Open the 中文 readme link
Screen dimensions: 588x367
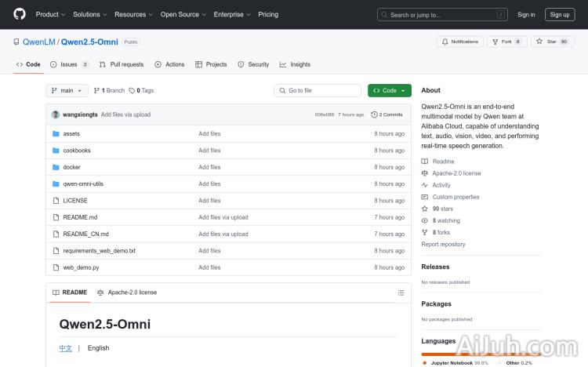click(x=65, y=348)
